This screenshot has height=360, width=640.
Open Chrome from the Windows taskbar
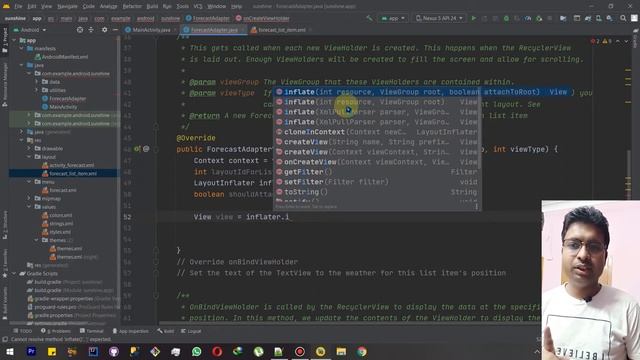362,351
